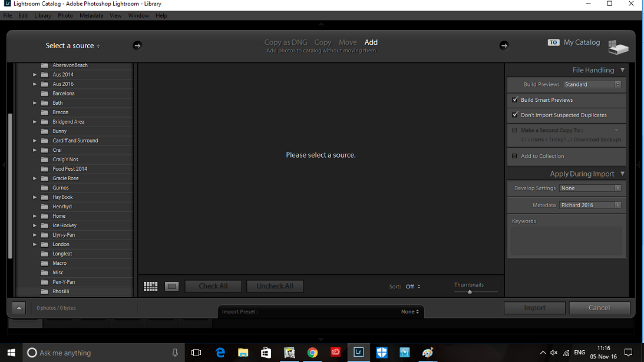Open Google Chrome from the taskbar
Screen dimensions: 644x362
(312, 353)
